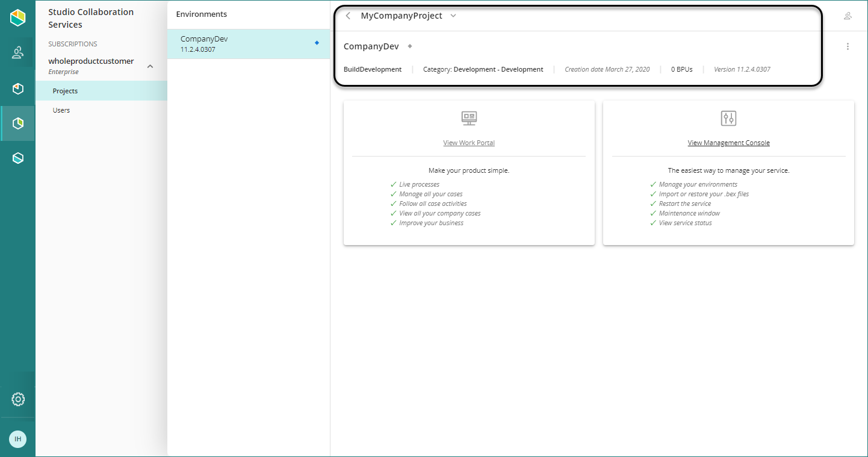868x457 pixels.
Task: Click the diamond next to CompanyDev heading
Action: pyautogui.click(x=410, y=46)
